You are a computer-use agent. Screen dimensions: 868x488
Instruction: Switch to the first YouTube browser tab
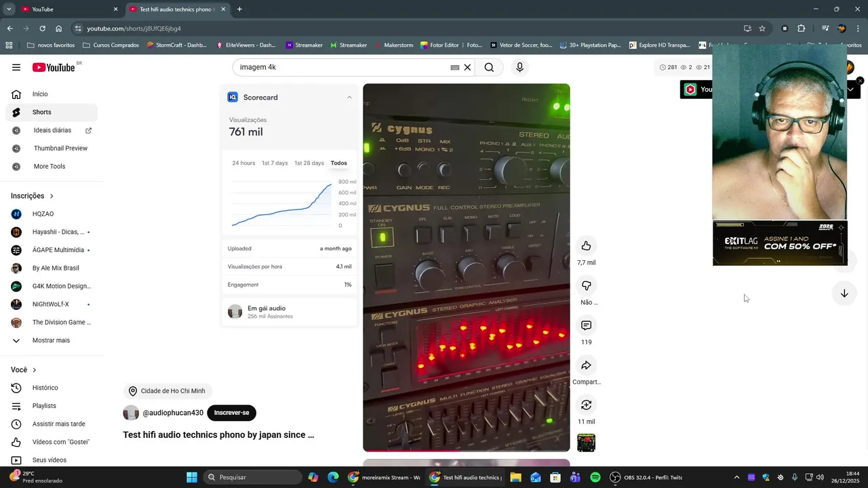[x=68, y=9]
